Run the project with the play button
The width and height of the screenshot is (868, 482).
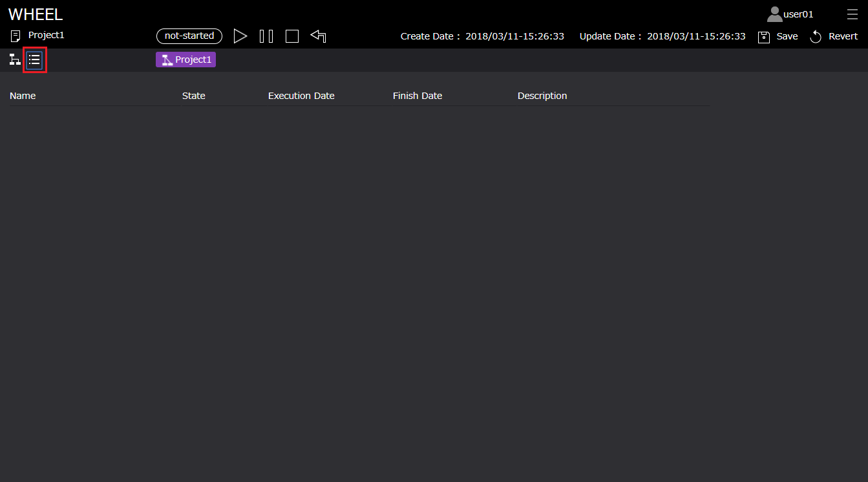[240, 36]
